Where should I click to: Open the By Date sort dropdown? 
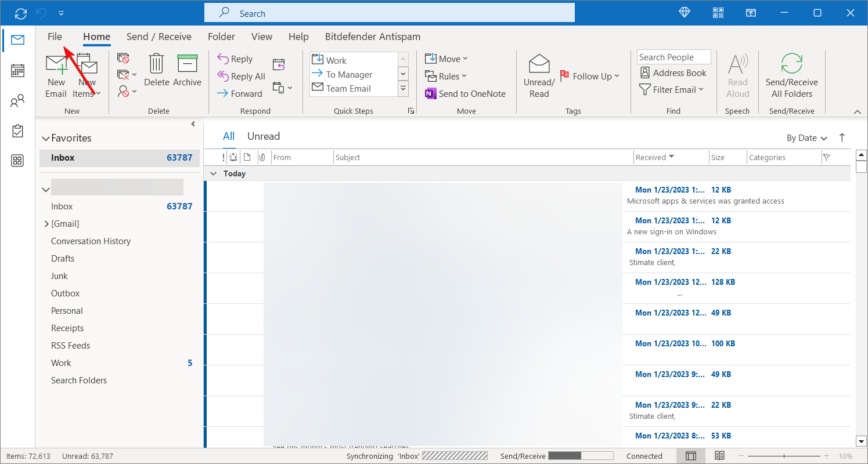pyautogui.click(x=806, y=138)
